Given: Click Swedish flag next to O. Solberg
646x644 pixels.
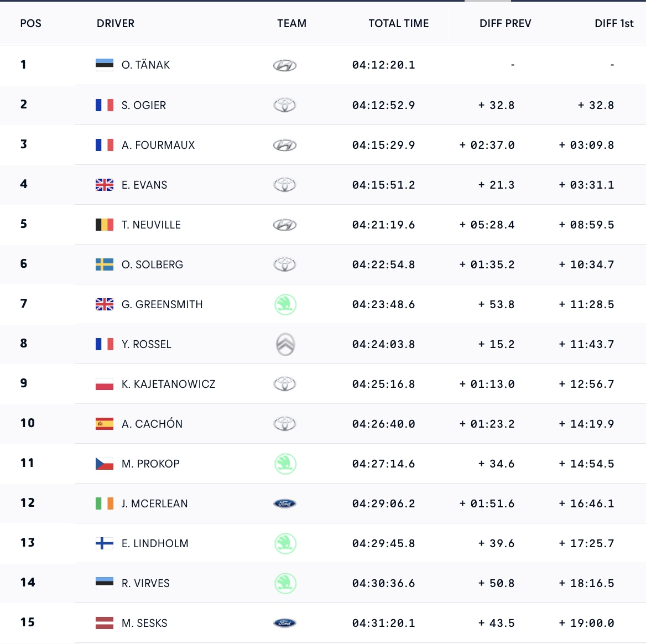Looking at the screenshot, I should [105, 264].
